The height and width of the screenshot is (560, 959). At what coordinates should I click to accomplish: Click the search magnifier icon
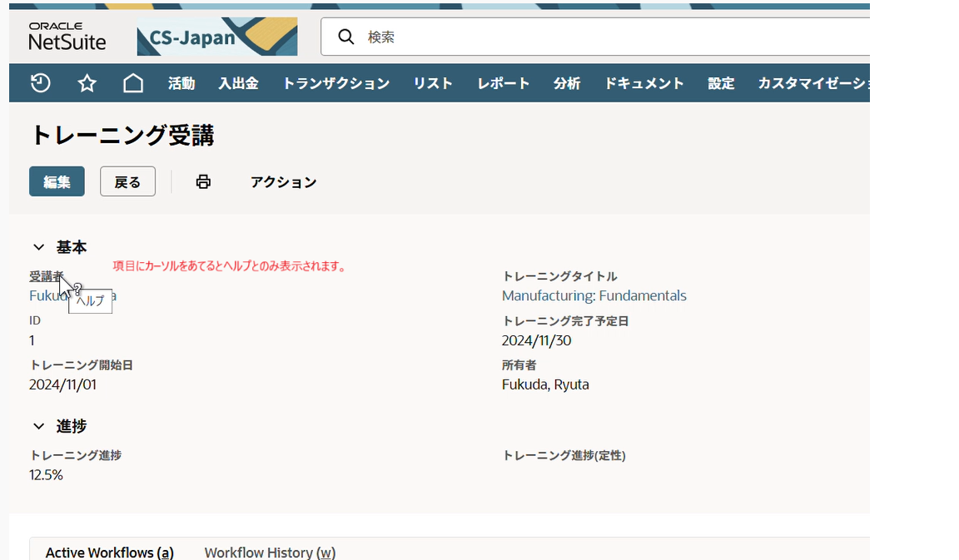(x=346, y=37)
